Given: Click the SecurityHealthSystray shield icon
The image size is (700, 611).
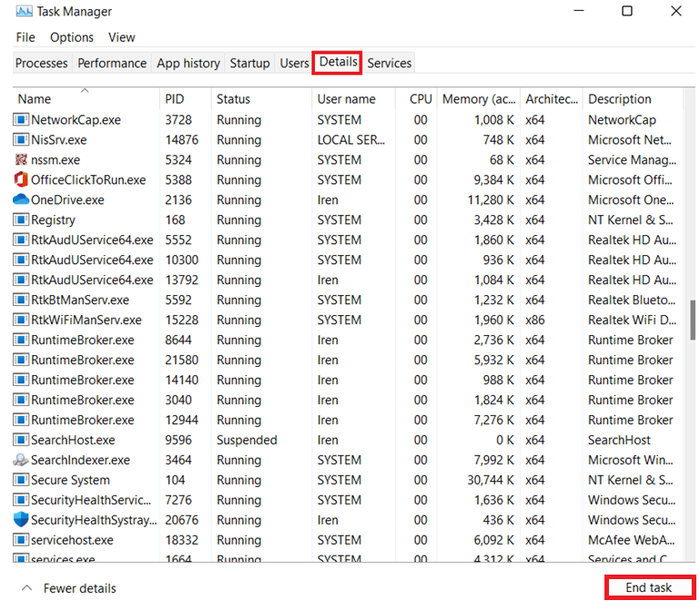Looking at the screenshot, I should click(21, 520).
